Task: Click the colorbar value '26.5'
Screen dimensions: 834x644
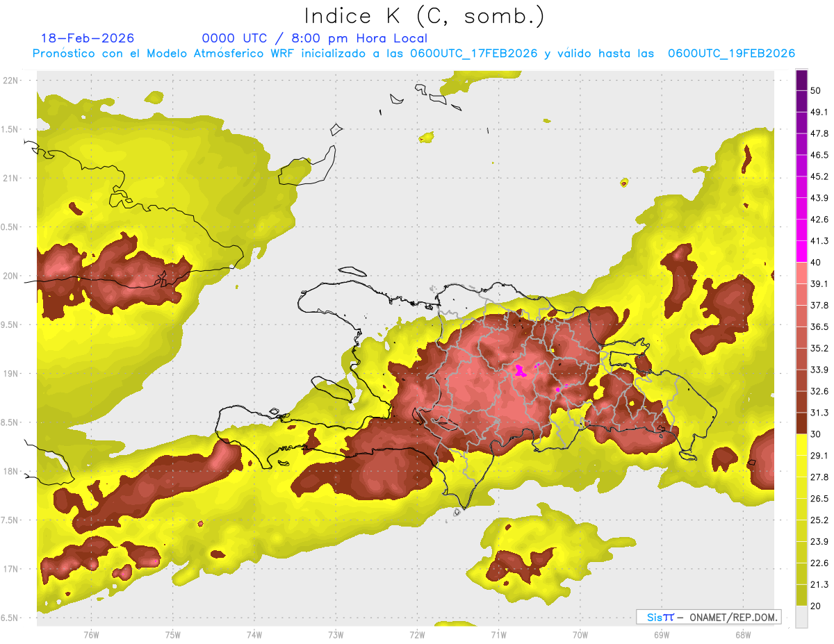Action: [819, 498]
